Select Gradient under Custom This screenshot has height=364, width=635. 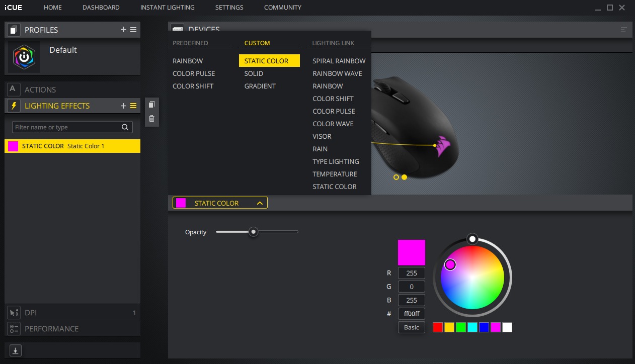pos(260,86)
